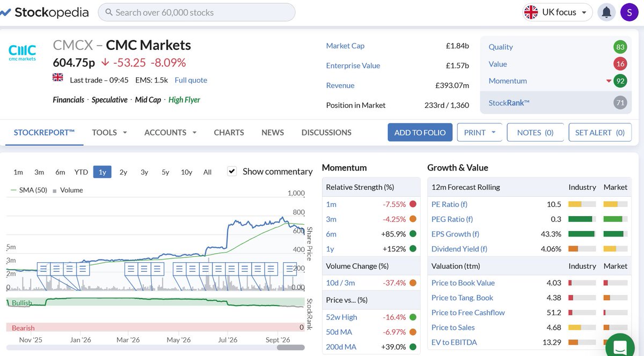Viewport: 644px width, 356px height.
Task: Open the Revenue link
Action: tap(340, 85)
